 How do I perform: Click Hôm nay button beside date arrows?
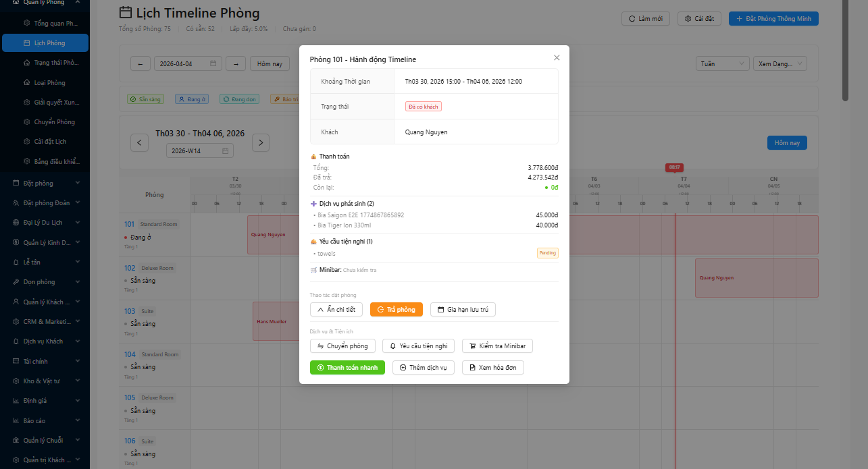click(x=270, y=63)
